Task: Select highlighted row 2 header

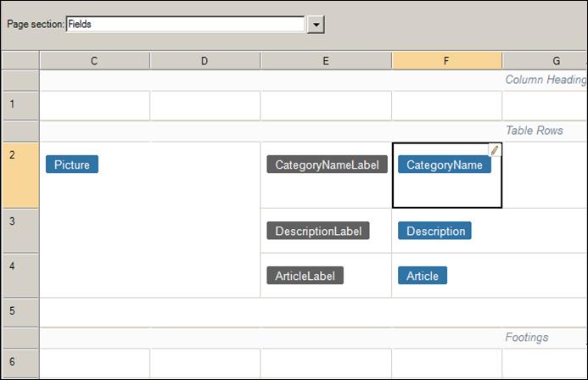Action: pyautogui.click(x=20, y=175)
